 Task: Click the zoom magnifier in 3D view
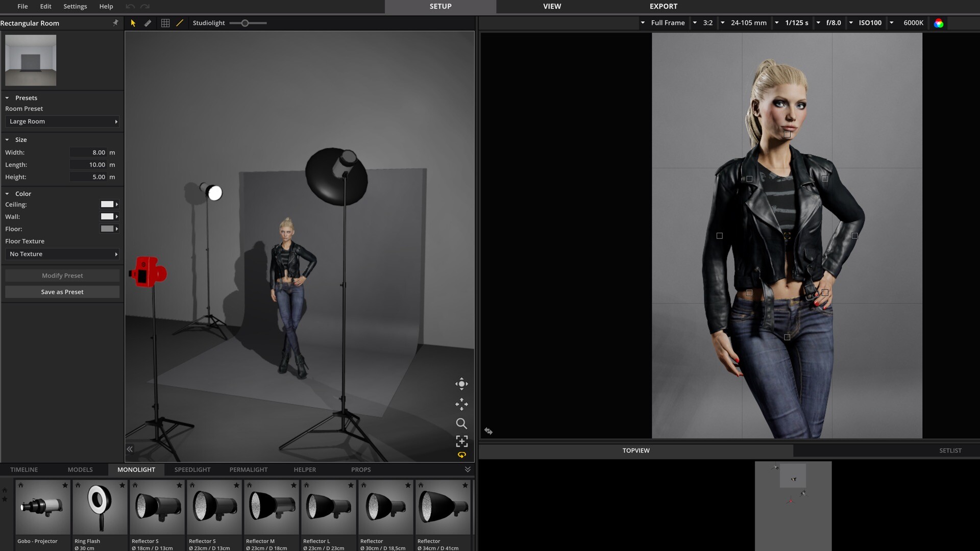point(461,423)
